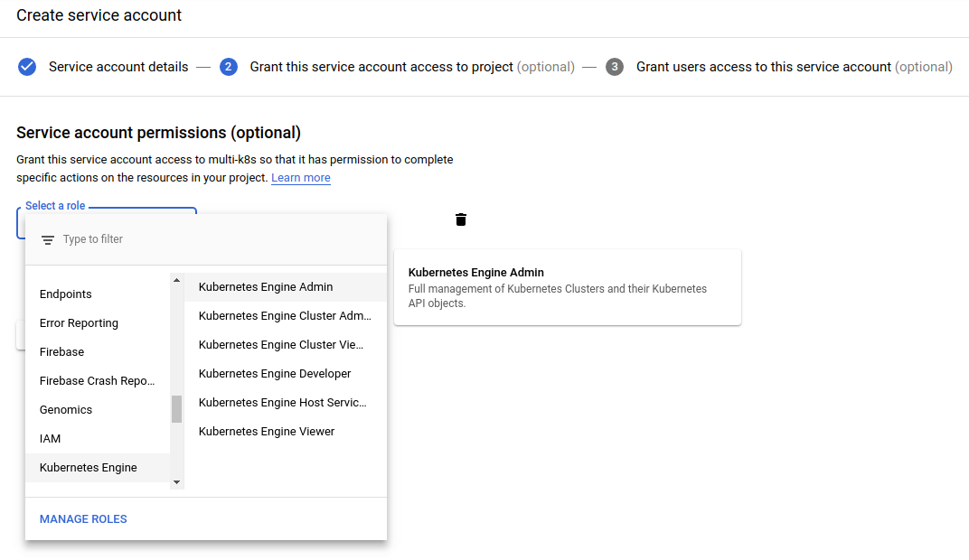Viewport: 969px width, 560px height.
Task: Click the filter icon in the role search
Action: click(x=48, y=240)
